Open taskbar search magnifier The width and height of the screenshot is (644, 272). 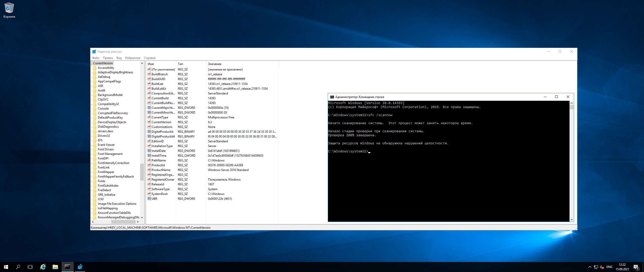(x=18, y=267)
